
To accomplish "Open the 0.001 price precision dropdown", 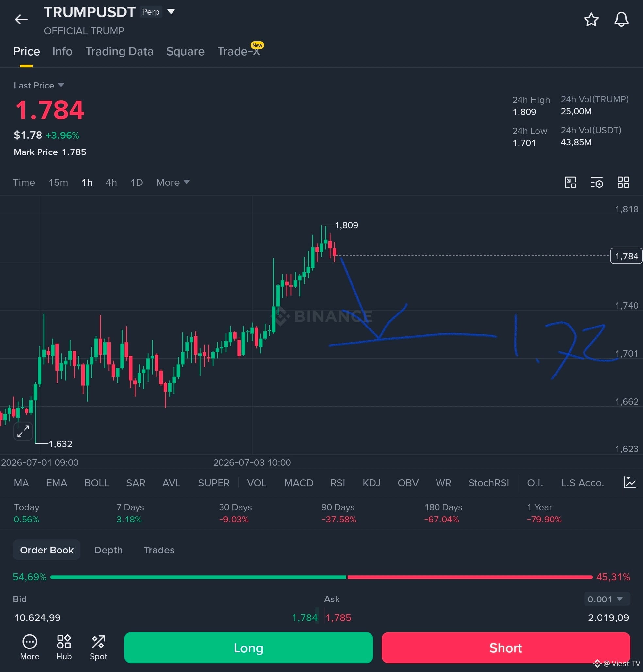I will [x=607, y=599].
